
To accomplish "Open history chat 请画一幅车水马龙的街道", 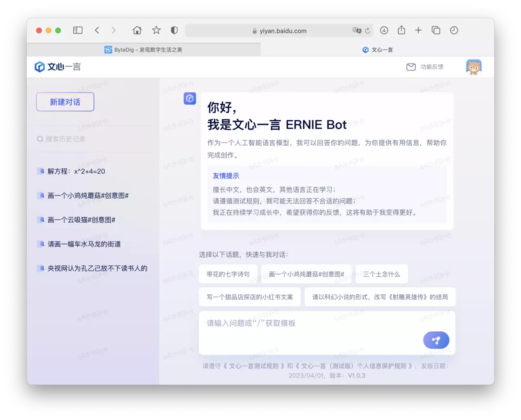I will point(84,244).
